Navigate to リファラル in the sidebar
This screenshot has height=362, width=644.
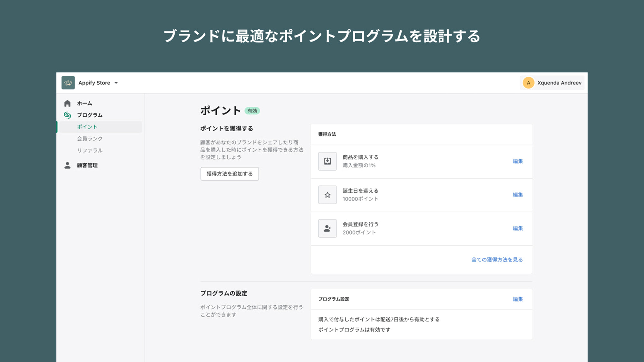pyautogui.click(x=89, y=150)
